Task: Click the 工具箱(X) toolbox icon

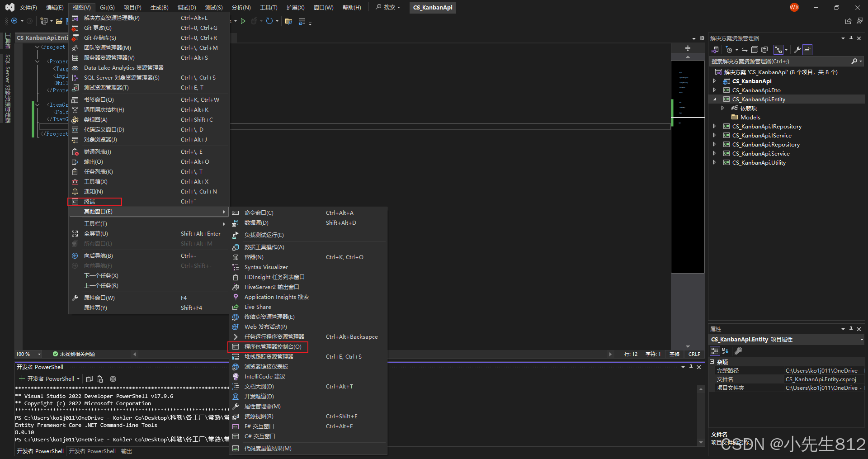Action: pyautogui.click(x=75, y=182)
